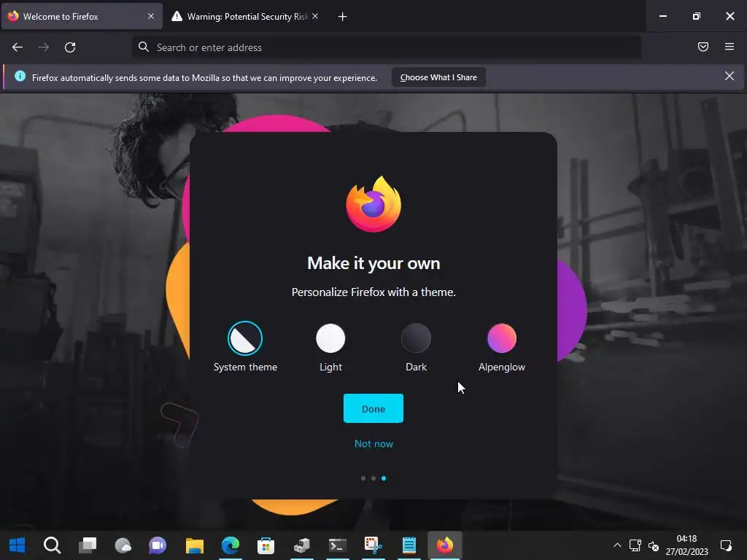The image size is (747, 560).
Task: Open the Windows Start menu
Action: click(x=18, y=545)
